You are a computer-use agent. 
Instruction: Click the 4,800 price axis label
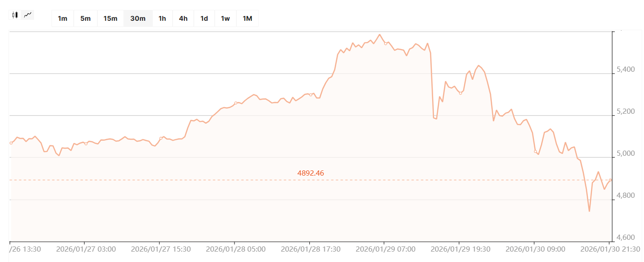(623, 195)
